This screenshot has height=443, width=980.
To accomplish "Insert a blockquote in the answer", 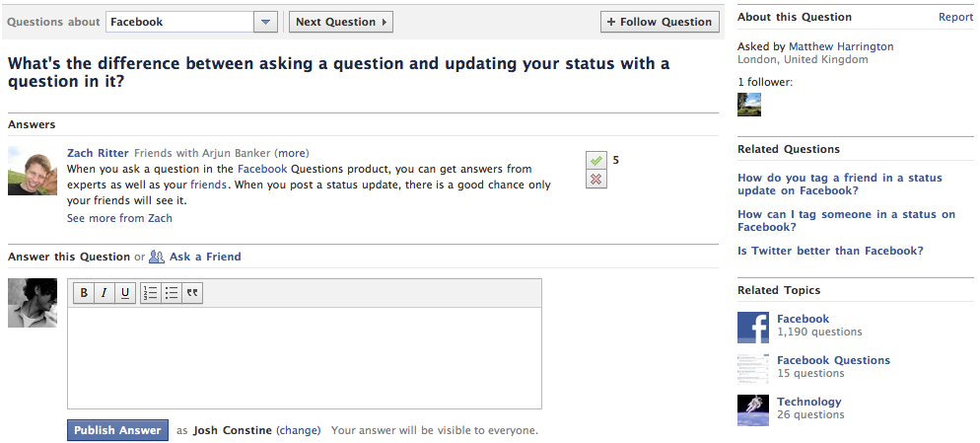I will 192,293.
